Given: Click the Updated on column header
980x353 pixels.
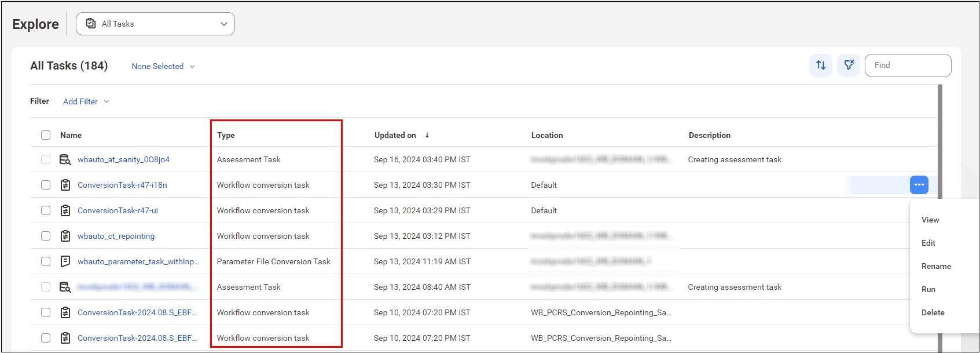Looking at the screenshot, I should (395, 135).
